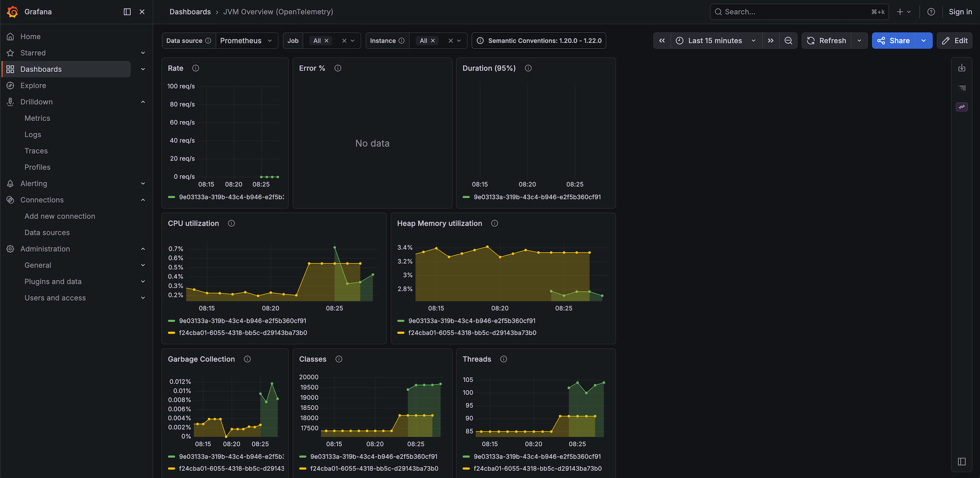Open Data sources page
980x478 pixels.
(x=47, y=232)
